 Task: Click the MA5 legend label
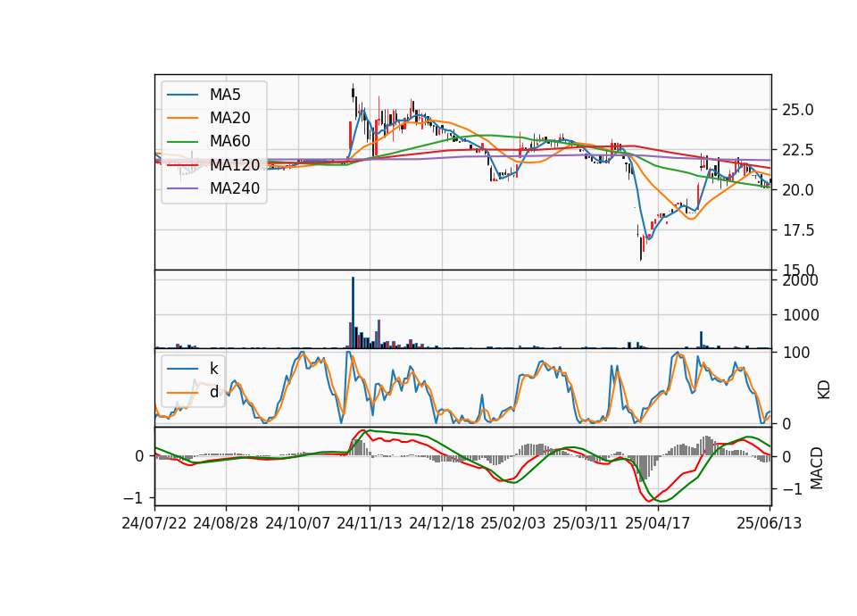pos(225,95)
